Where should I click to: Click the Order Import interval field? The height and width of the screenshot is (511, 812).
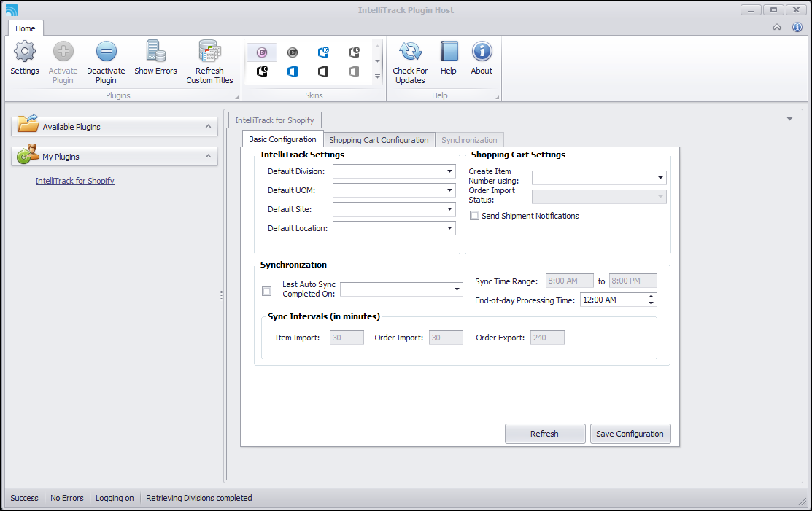(446, 338)
